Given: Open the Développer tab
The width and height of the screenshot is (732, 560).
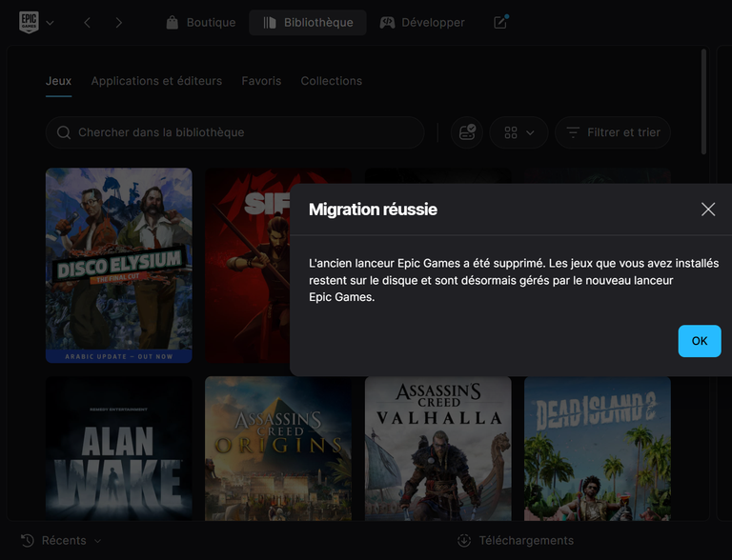Looking at the screenshot, I should pos(422,23).
